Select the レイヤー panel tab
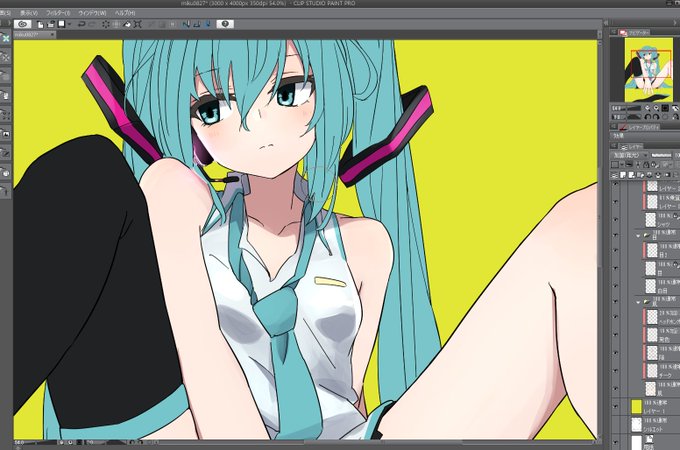The image size is (680, 450). click(x=632, y=147)
